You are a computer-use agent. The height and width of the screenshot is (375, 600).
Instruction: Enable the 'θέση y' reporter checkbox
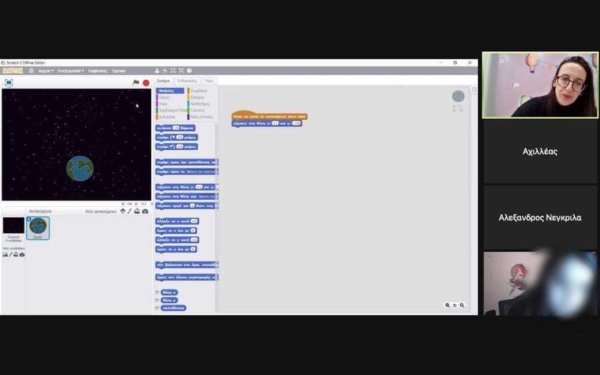click(x=157, y=300)
